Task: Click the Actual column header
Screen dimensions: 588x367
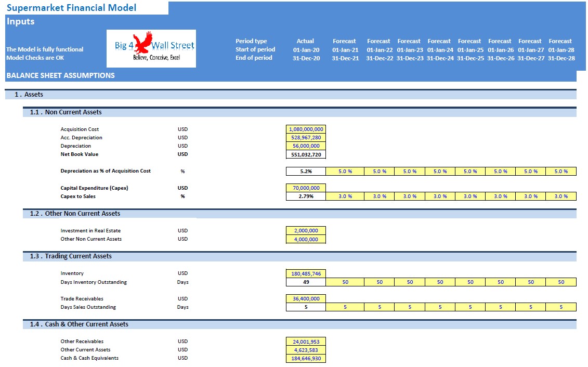Action: (305, 41)
